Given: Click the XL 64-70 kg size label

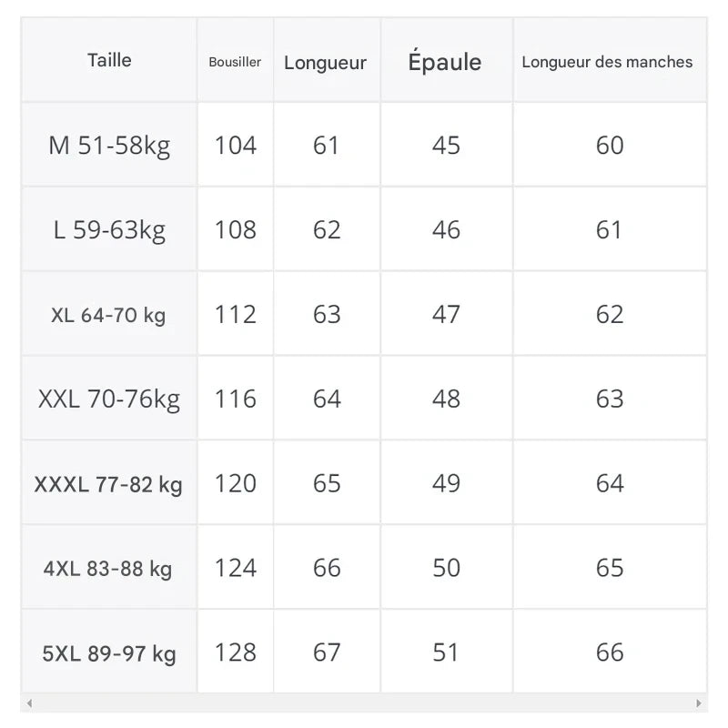Looking at the screenshot, I should pos(109,315).
